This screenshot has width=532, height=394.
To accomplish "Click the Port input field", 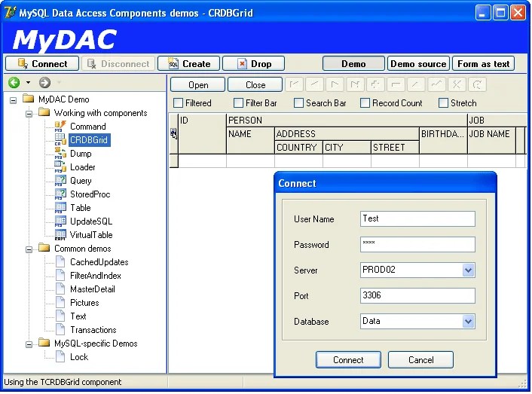I will coord(417,295).
